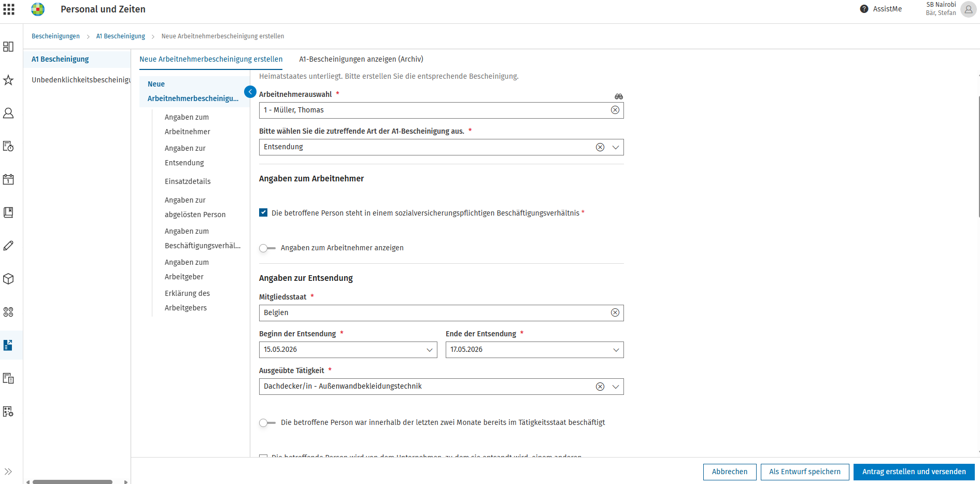The width and height of the screenshot is (980, 484).
Task: Collapse the navigation panel with blue arrow
Action: [250, 92]
